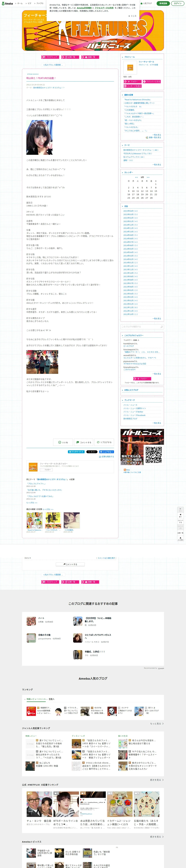This screenshot has height=868, width=186.
Task: Click コメントする button beside いいね
Action: [83, 442]
